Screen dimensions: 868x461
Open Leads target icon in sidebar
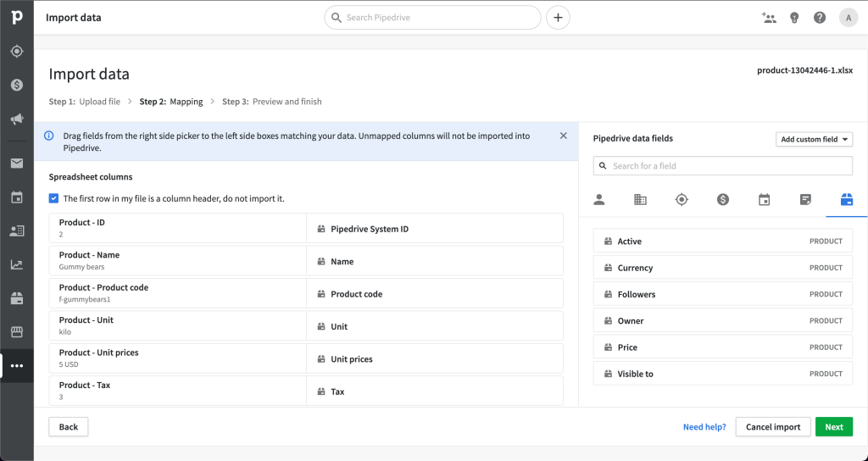pyautogui.click(x=17, y=52)
